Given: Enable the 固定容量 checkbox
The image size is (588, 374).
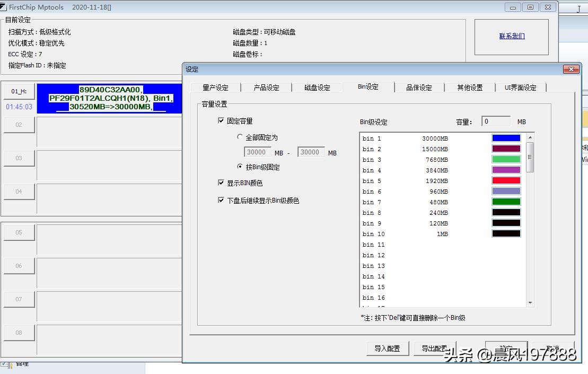Looking at the screenshot, I should click(x=221, y=120).
